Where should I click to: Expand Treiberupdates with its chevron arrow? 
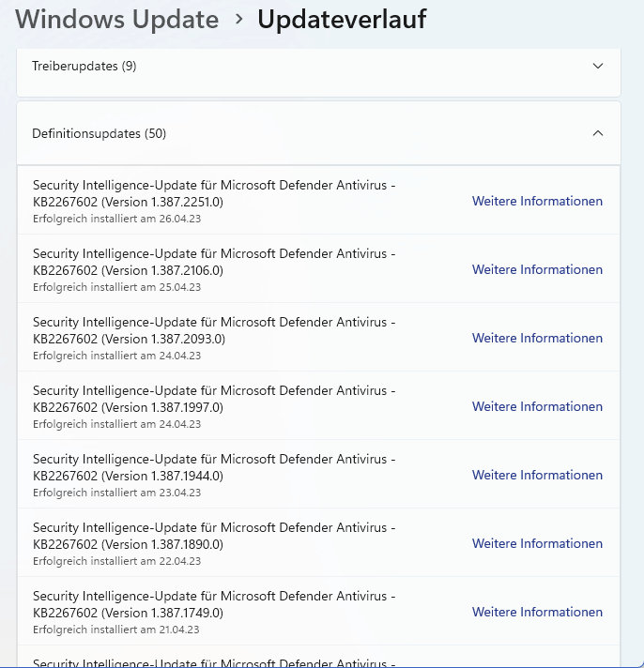click(x=598, y=67)
